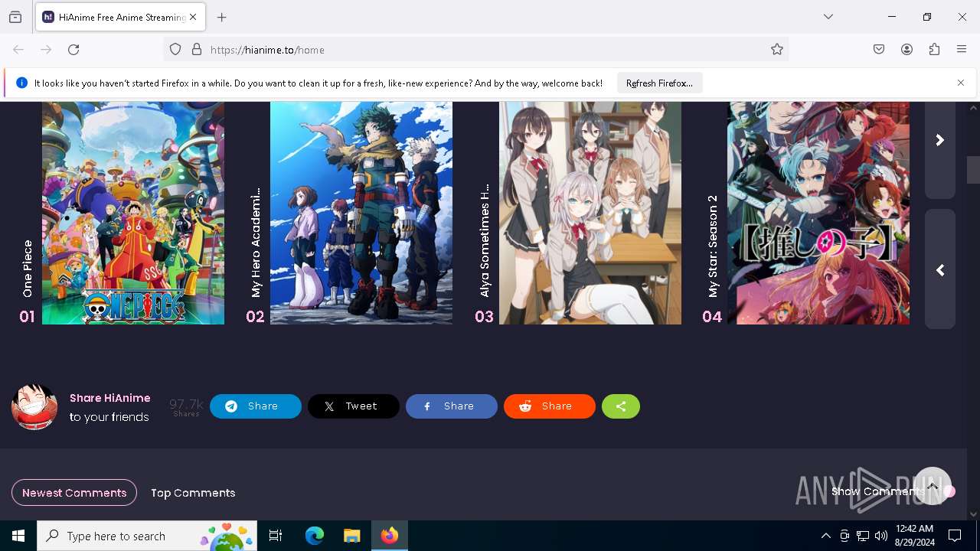
Task: Focus the URL address bar
Action: pyautogui.click(x=475, y=50)
